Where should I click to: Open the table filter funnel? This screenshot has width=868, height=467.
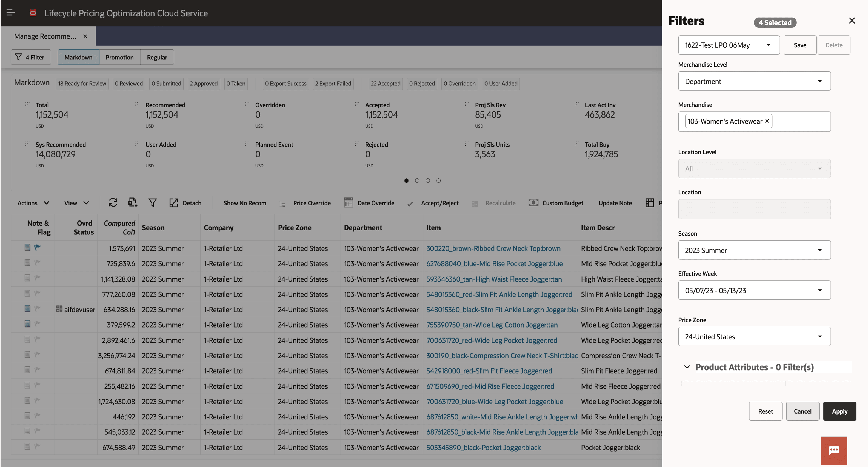pyautogui.click(x=153, y=202)
